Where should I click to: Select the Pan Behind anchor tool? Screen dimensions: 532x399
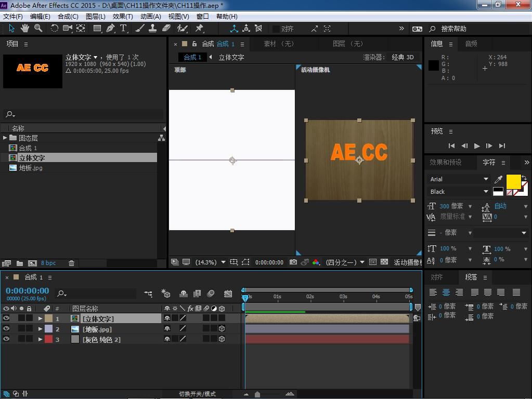pyautogui.click(x=81, y=29)
